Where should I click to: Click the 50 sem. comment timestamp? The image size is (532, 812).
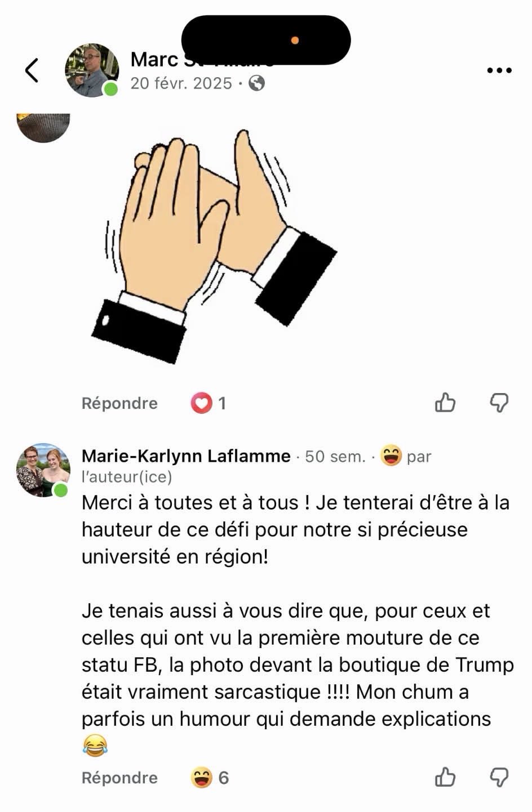pos(335,456)
